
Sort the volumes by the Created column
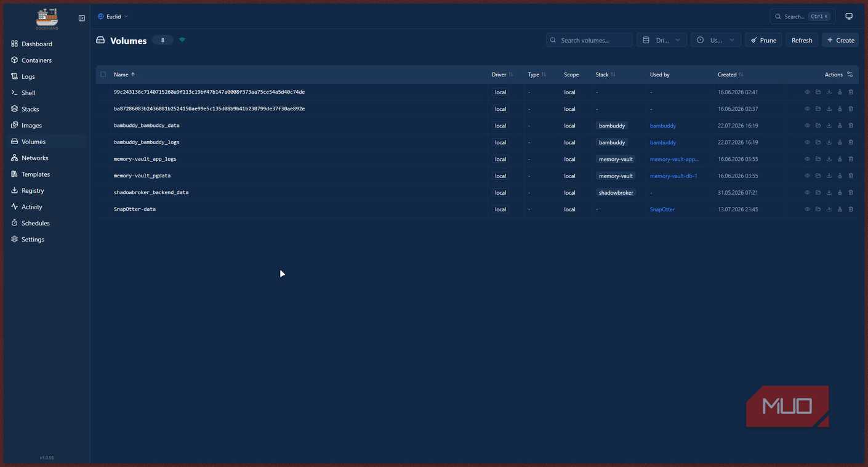730,75
